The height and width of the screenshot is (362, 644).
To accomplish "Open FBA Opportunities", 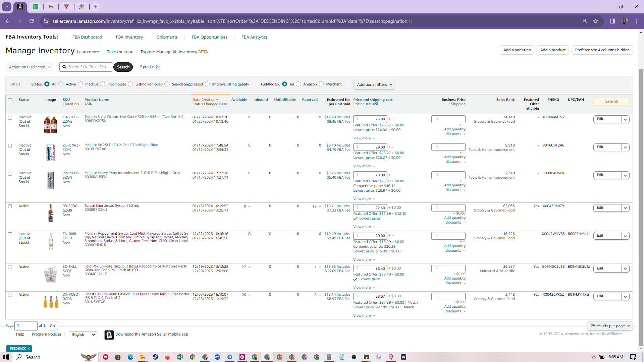I will coord(210,37).
